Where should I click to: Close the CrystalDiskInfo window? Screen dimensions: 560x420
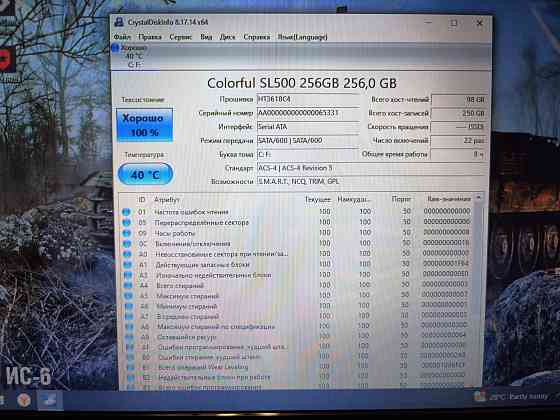pyautogui.click(x=479, y=23)
